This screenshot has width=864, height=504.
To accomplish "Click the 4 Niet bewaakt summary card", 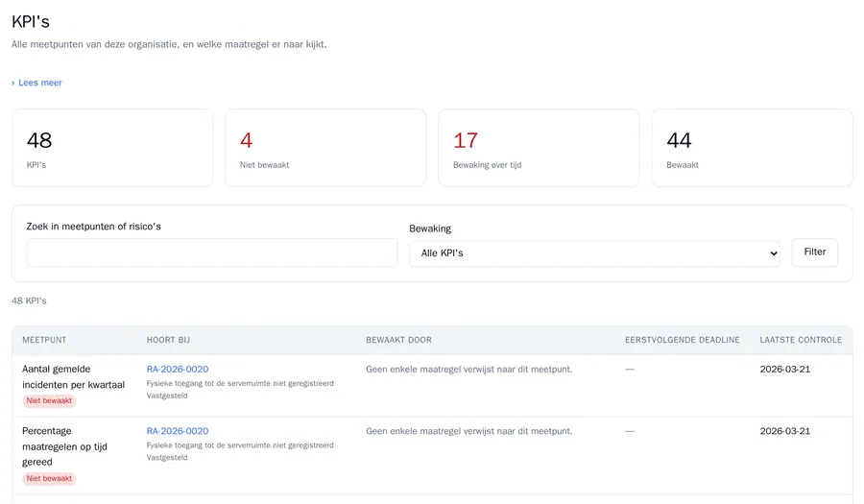I will pyautogui.click(x=325, y=148).
